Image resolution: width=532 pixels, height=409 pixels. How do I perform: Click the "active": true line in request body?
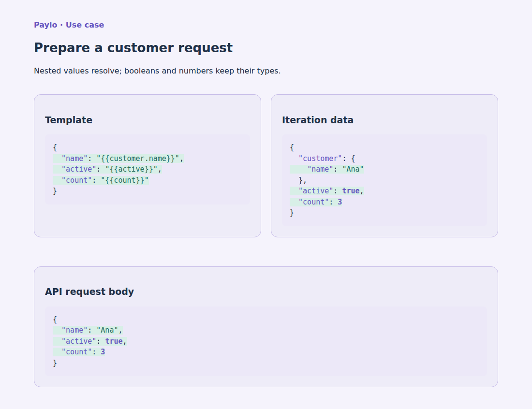click(x=89, y=341)
